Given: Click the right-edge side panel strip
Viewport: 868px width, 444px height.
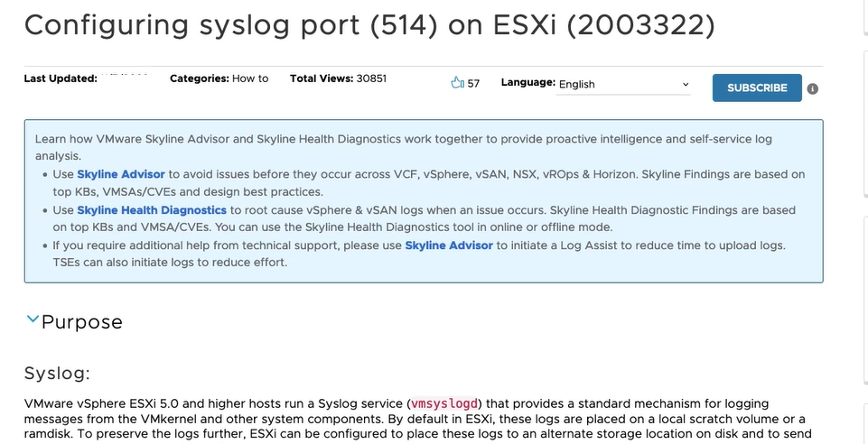Looking at the screenshot, I should coord(864,221).
